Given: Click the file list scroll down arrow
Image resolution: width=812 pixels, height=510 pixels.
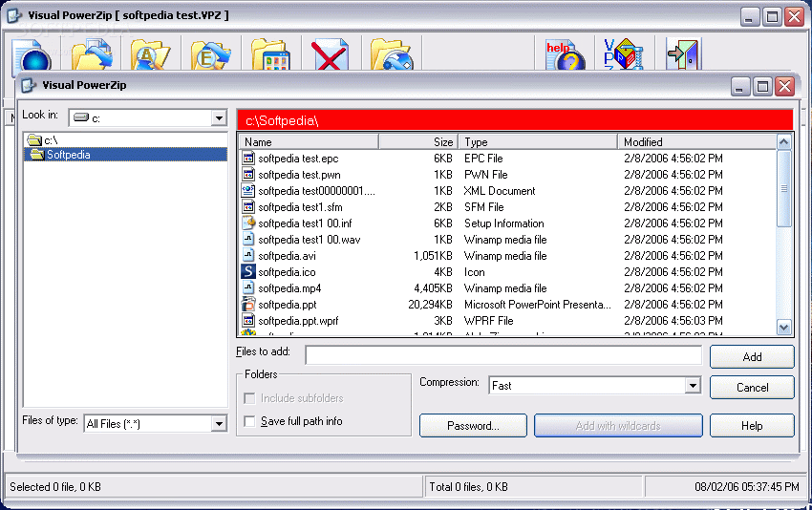Looking at the screenshot, I should click(784, 328).
